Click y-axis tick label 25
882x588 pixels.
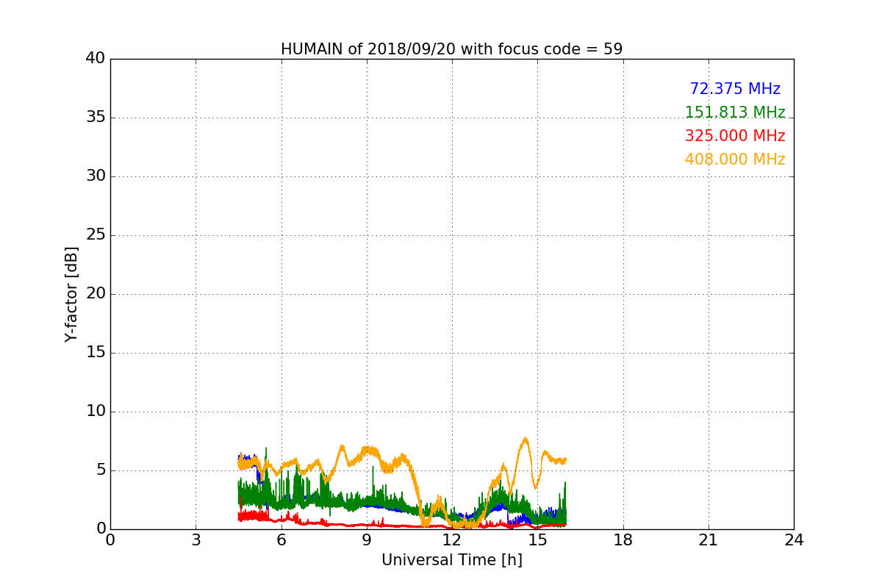[x=96, y=235]
